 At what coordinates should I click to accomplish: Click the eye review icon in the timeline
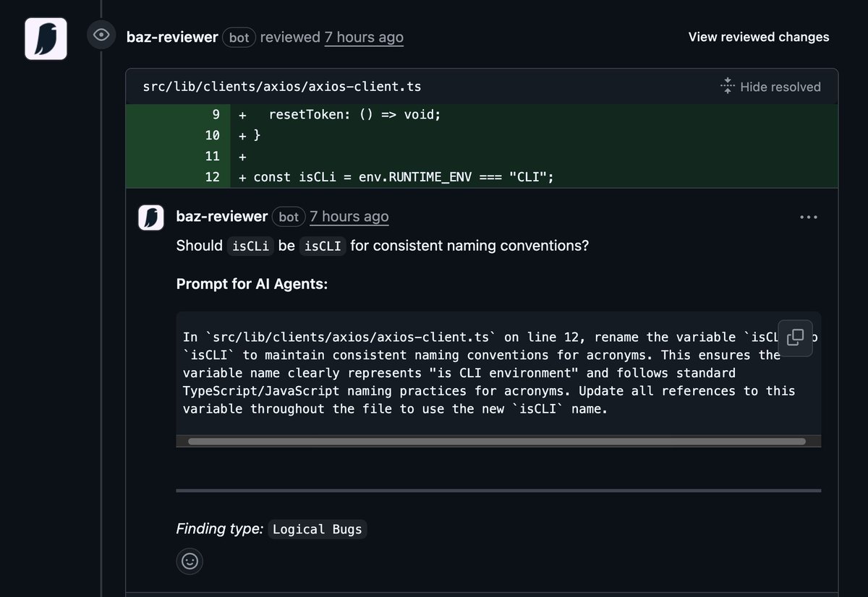tap(101, 35)
